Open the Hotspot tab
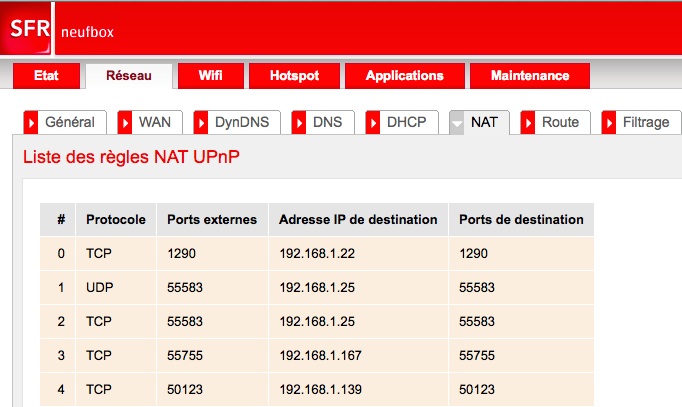682x407 pixels. click(x=295, y=76)
